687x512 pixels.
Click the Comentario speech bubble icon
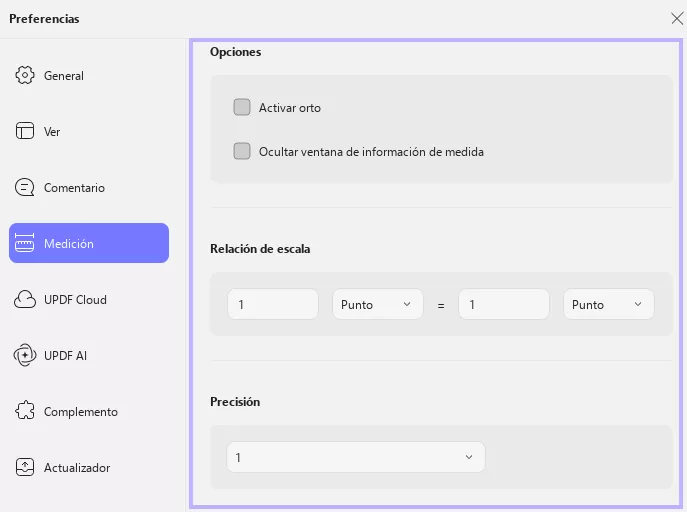(25, 187)
